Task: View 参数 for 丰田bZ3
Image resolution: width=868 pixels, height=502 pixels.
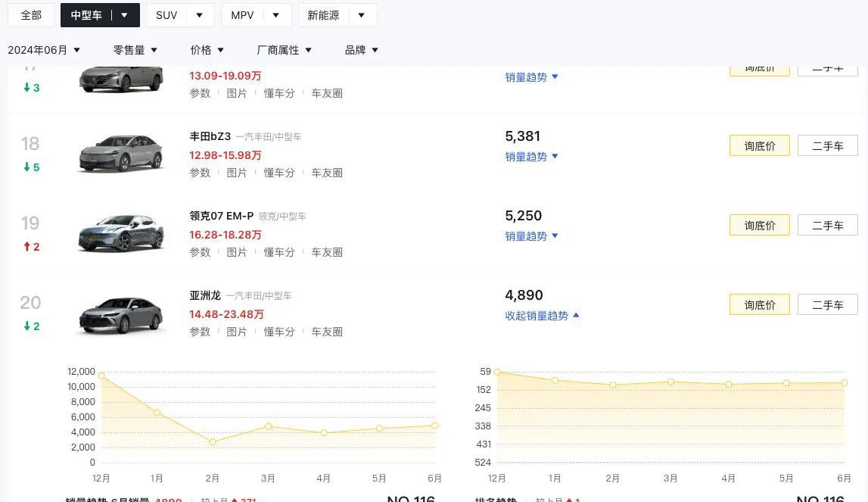Action: point(200,173)
